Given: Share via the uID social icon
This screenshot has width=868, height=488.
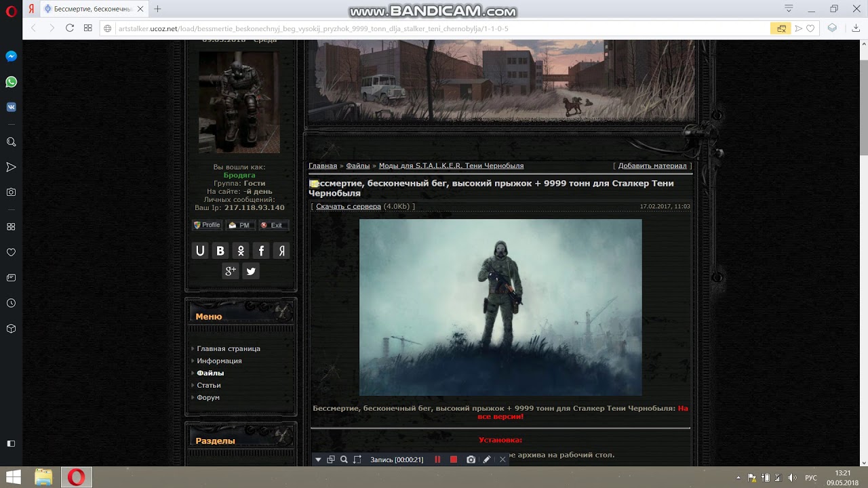Looking at the screenshot, I should [200, 251].
